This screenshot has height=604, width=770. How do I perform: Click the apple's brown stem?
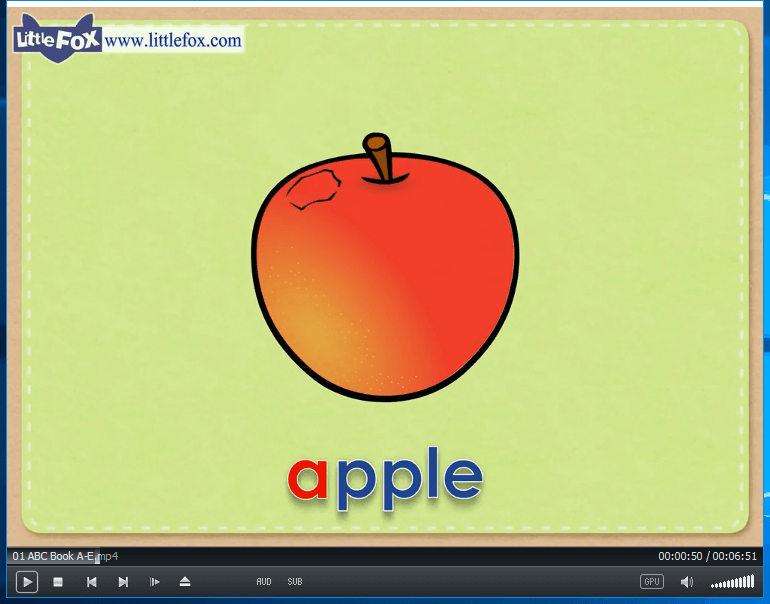point(379,155)
